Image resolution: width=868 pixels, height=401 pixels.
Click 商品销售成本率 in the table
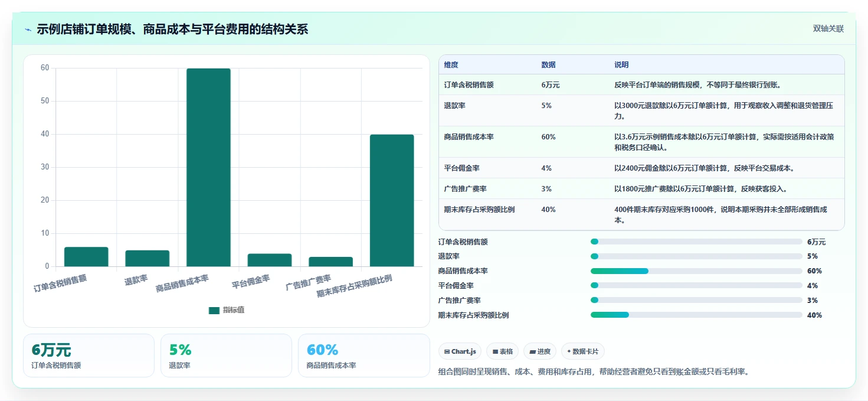469,136
